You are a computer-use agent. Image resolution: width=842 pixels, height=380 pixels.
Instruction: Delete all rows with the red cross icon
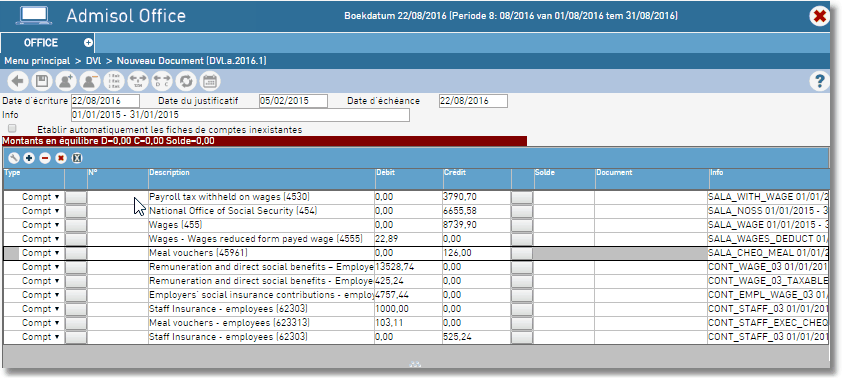tap(61, 158)
